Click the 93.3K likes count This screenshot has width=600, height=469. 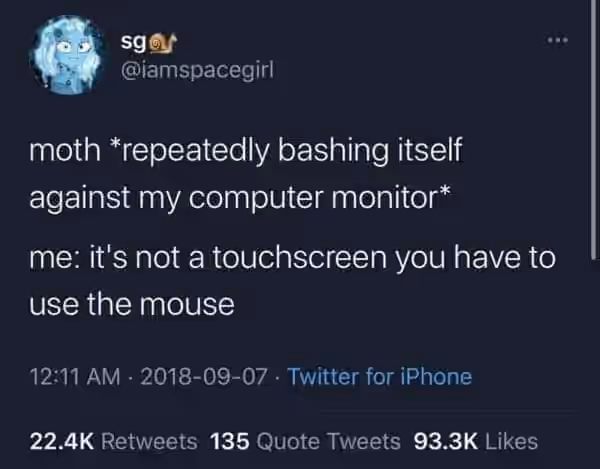point(446,441)
